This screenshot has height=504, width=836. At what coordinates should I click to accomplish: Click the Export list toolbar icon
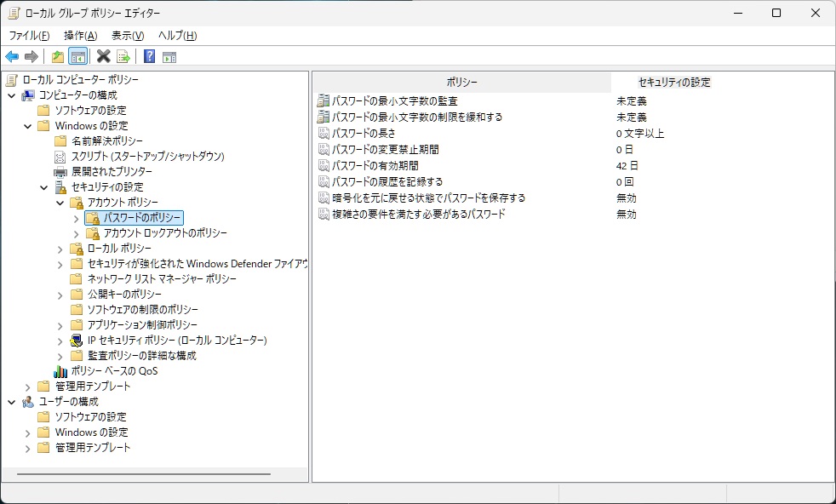(123, 57)
